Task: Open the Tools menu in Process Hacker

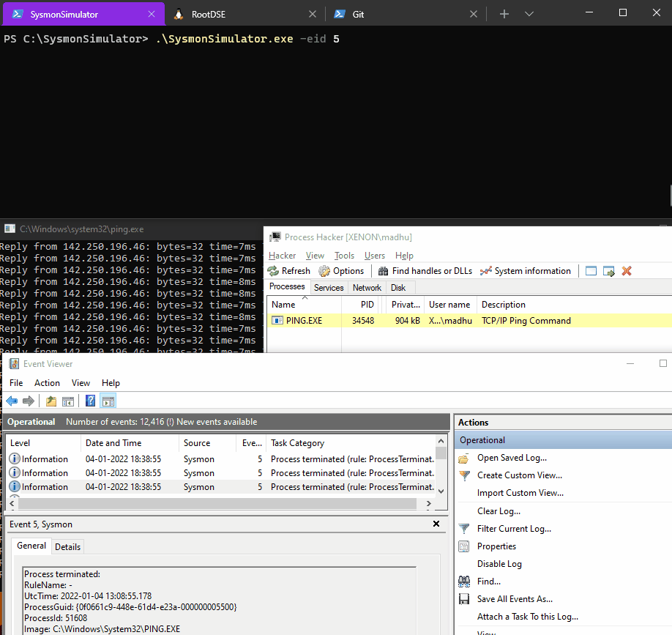Action: coord(344,255)
